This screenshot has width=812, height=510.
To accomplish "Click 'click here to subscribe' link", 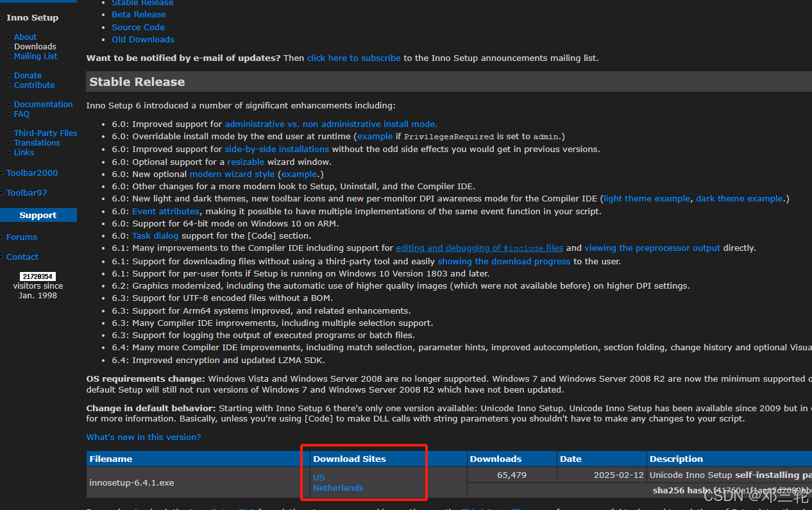I will pos(353,58).
